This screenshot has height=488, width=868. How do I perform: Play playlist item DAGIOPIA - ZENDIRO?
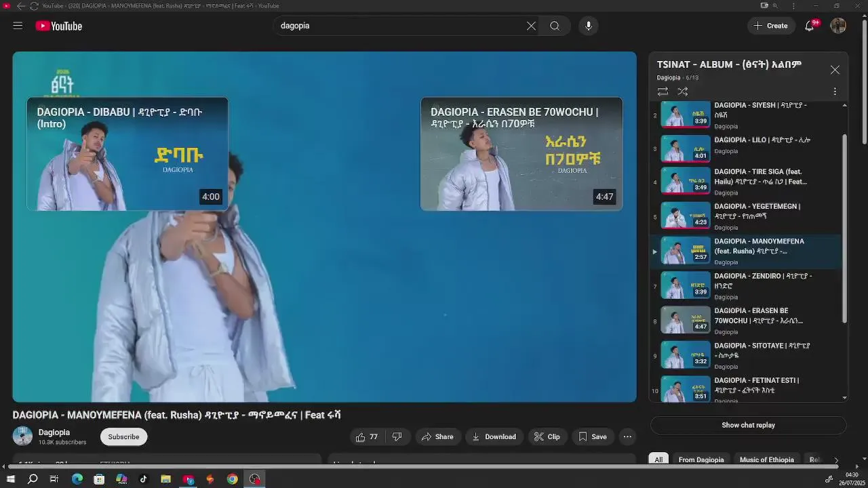click(746, 285)
